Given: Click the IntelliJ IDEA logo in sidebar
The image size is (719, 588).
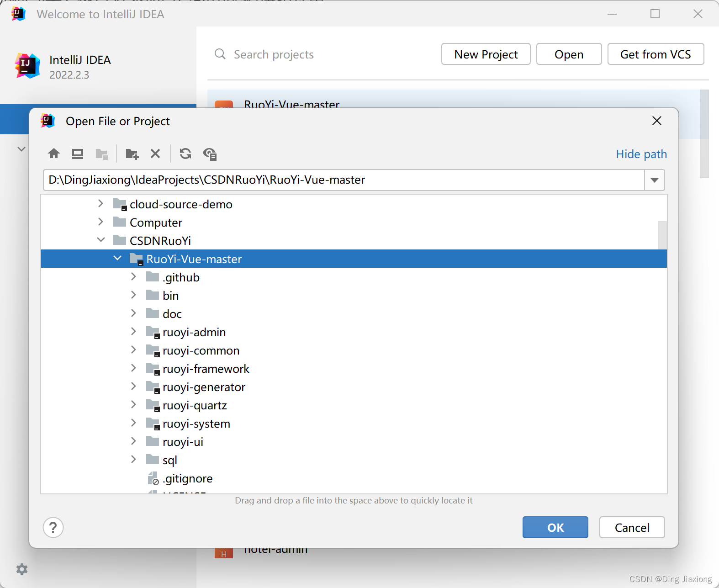Looking at the screenshot, I should click(x=27, y=66).
